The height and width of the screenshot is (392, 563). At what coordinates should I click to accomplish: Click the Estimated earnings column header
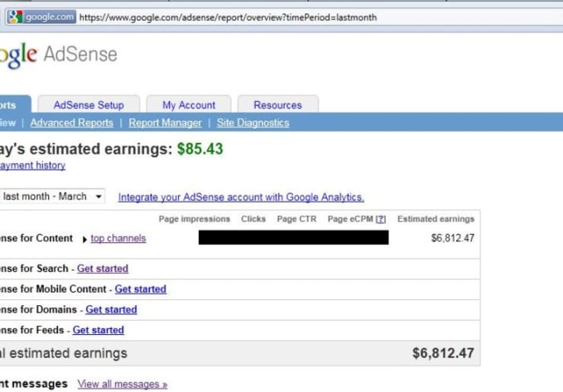coord(435,219)
